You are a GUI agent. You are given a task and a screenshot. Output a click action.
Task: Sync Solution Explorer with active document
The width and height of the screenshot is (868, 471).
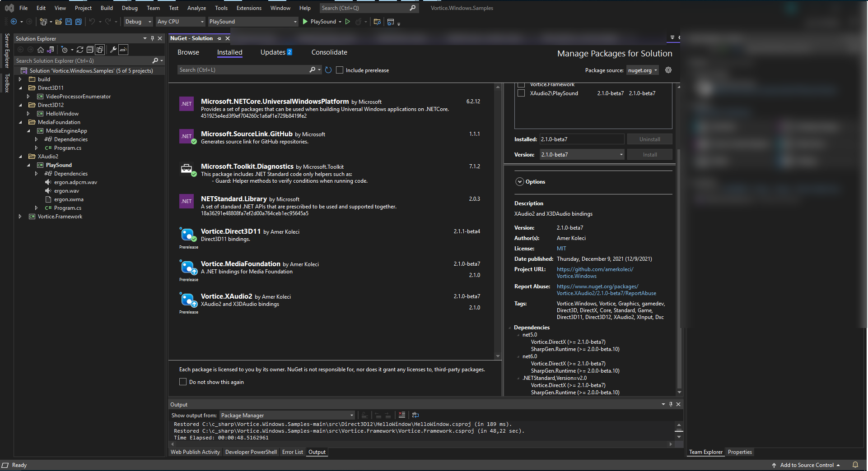[x=50, y=50]
